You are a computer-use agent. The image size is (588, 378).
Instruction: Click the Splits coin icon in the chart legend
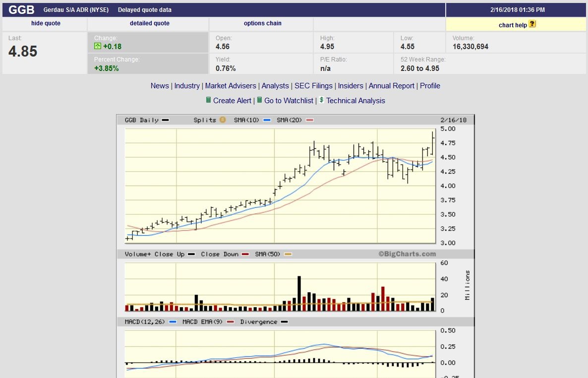click(x=223, y=120)
